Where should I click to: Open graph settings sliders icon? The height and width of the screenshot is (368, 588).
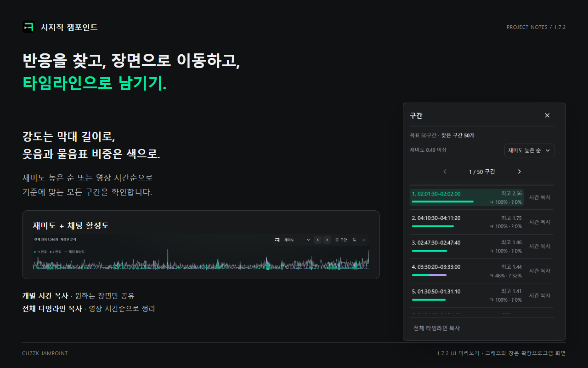(x=354, y=240)
